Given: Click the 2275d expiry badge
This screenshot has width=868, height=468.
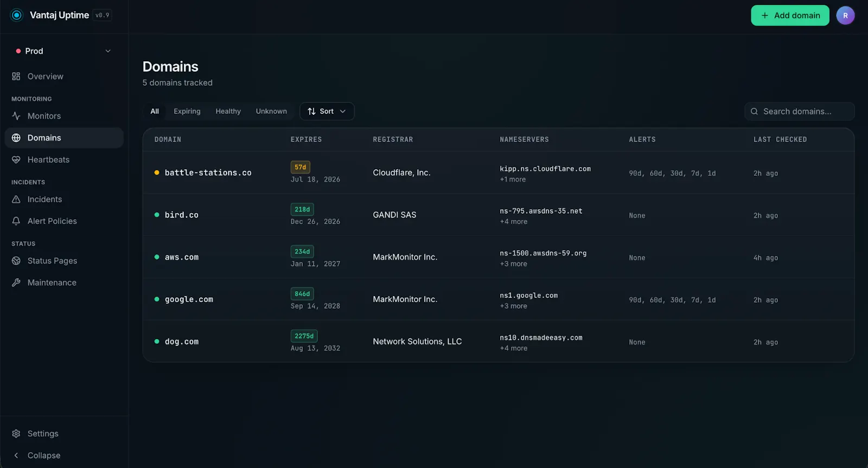Looking at the screenshot, I should coord(304,336).
